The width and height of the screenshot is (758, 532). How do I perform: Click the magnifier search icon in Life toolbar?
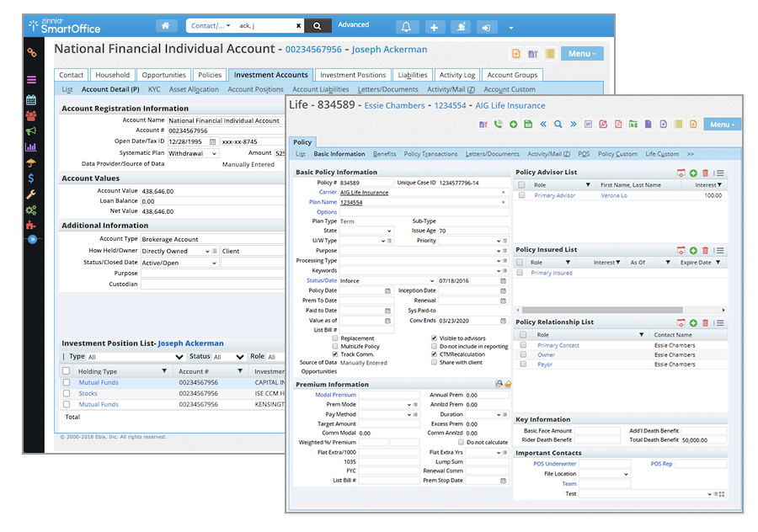558,125
